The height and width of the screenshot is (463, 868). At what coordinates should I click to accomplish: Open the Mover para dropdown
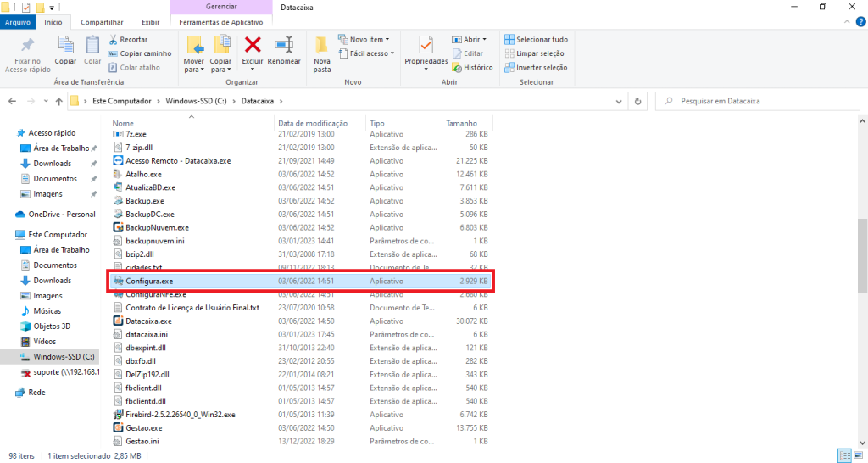point(194,65)
